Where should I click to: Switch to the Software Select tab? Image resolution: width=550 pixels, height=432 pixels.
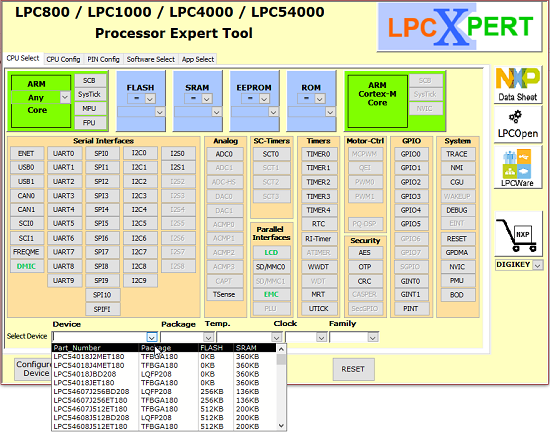[x=150, y=59]
